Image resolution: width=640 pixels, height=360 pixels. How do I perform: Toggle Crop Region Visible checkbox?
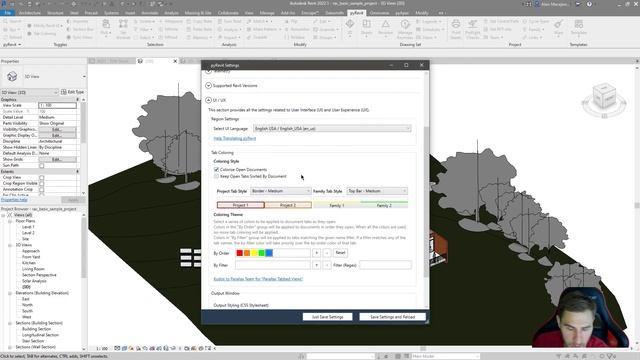coord(42,184)
